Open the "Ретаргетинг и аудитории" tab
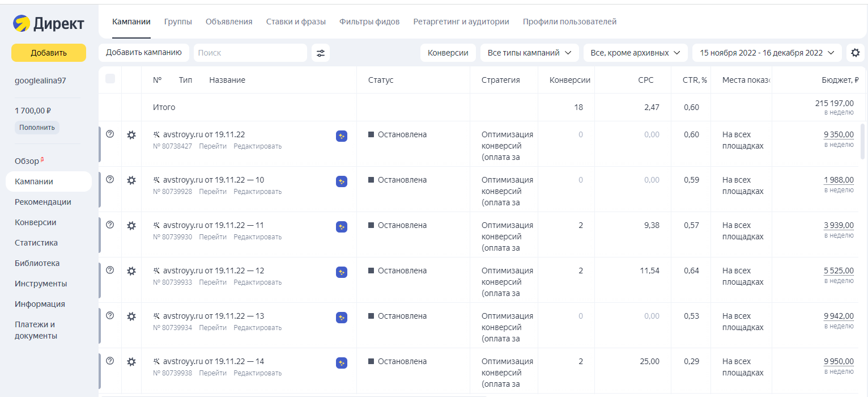868x397 pixels. pyautogui.click(x=461, y=22)
